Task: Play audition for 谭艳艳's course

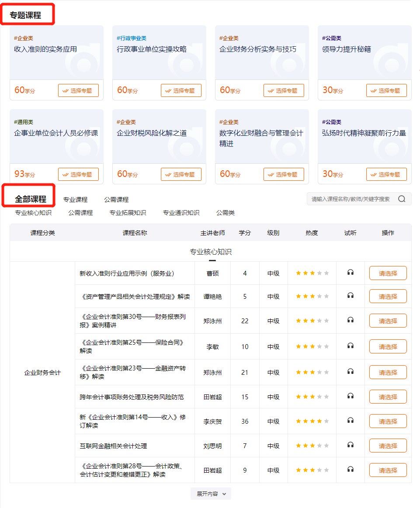Action: [x=350, y=296]
